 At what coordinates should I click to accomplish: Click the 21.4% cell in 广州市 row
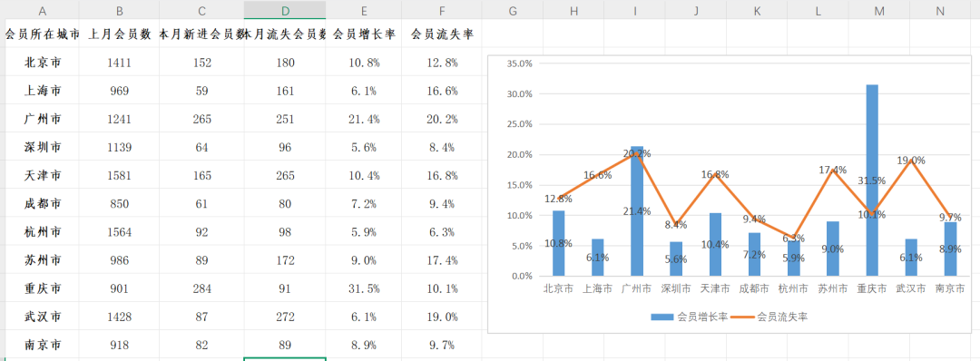[x=364, y=119]
